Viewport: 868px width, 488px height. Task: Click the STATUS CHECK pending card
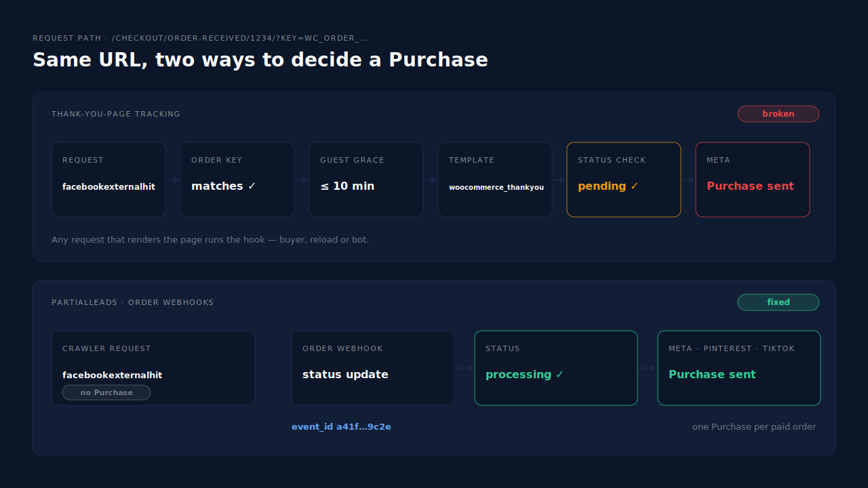pyautogui.click(x=624, y=180)
